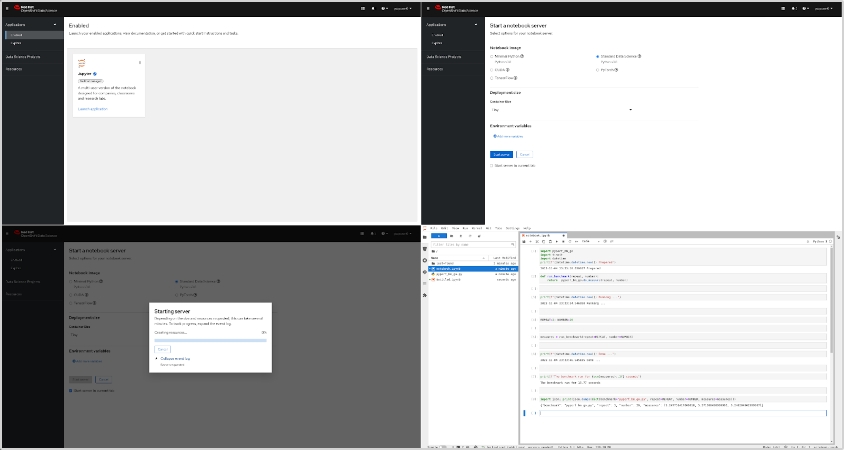
Task: Click the Launch application link on Jupyter card
Action: tap(92, 108)
